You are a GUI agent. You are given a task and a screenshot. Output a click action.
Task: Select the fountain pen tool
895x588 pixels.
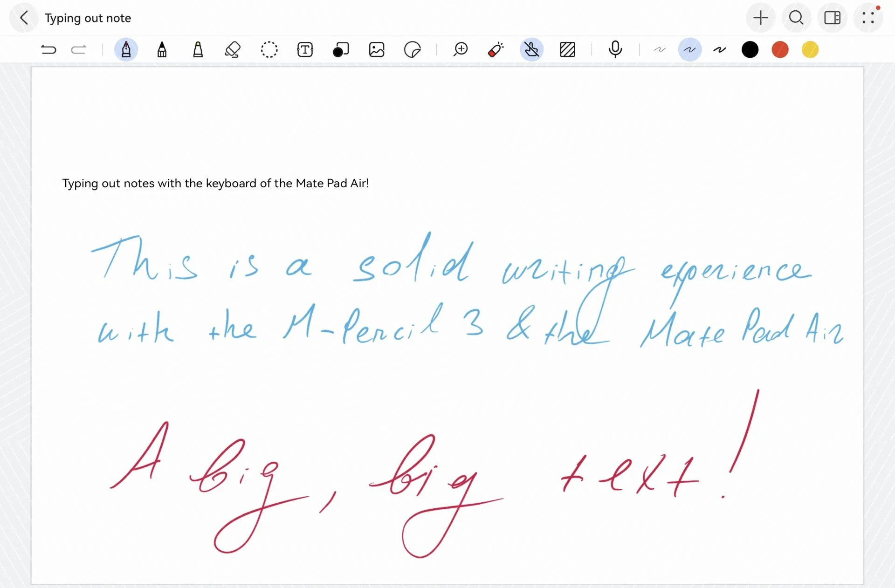(126, 49)
